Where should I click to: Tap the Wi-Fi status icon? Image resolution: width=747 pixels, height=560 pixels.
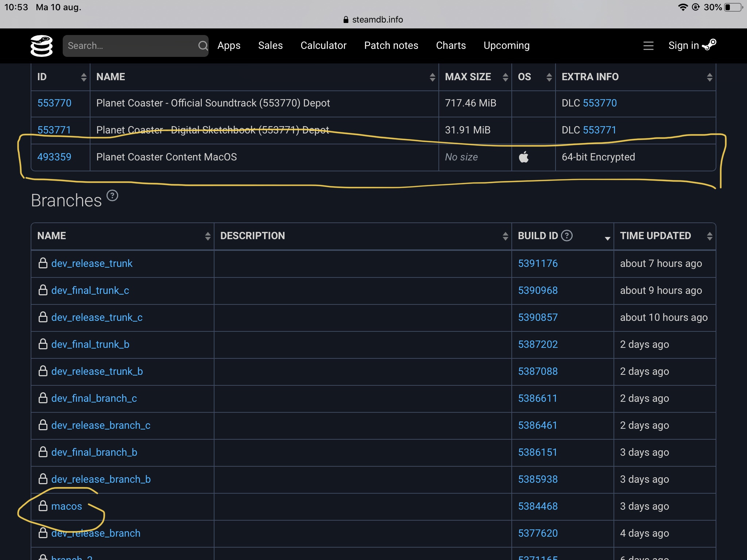click(x=683, y=7)
